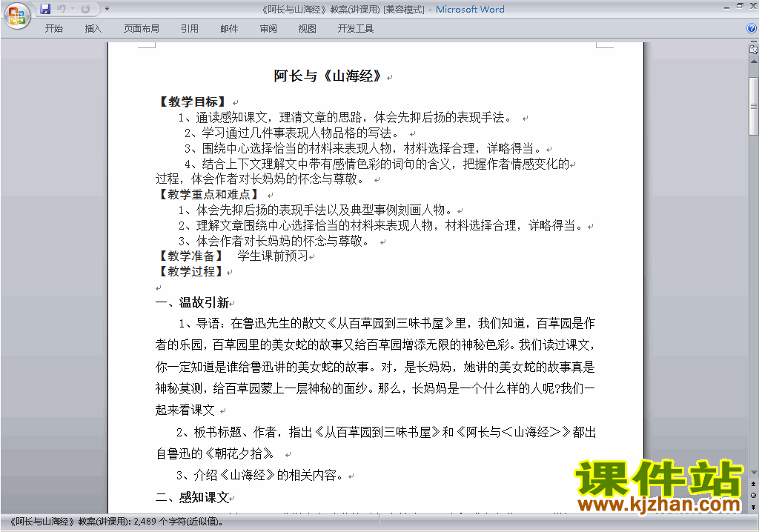
Task: Click line starting 1、体会先抑后扬的表现手法以及
Action: (x=316, y=210)
